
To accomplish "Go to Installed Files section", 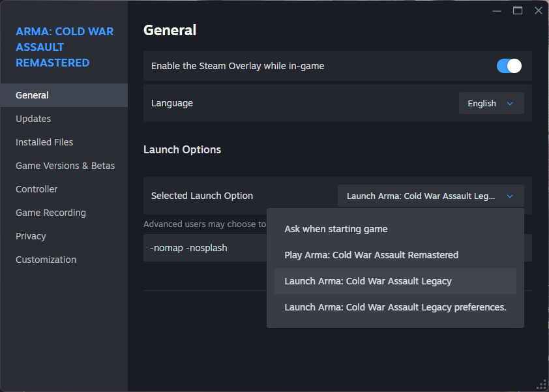I will pos(64,142).
